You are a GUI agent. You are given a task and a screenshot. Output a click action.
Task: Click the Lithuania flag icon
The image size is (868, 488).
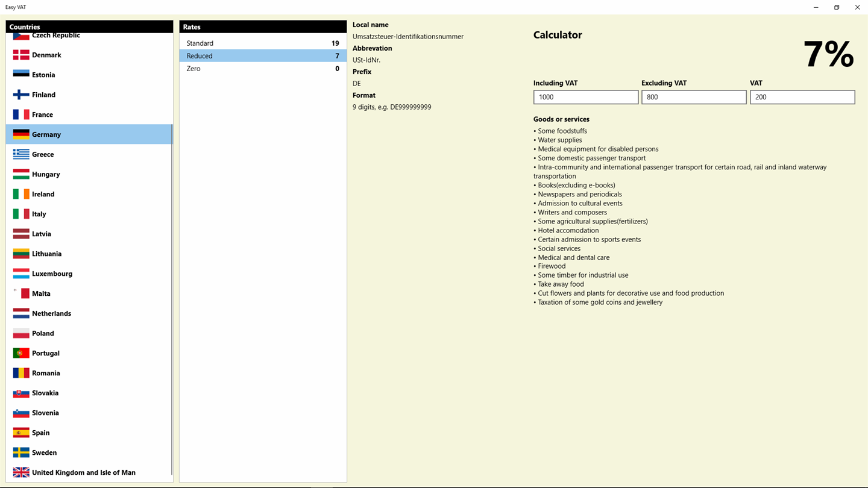tap(21, 254)
